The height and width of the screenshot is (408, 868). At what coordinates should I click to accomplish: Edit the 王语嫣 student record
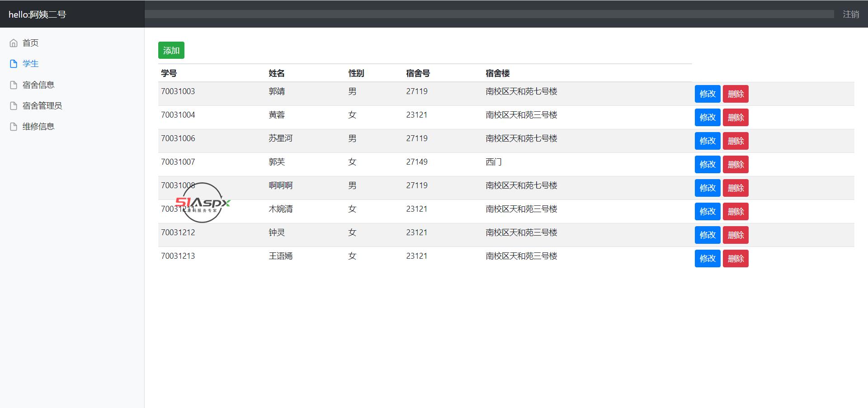[707, 259]
